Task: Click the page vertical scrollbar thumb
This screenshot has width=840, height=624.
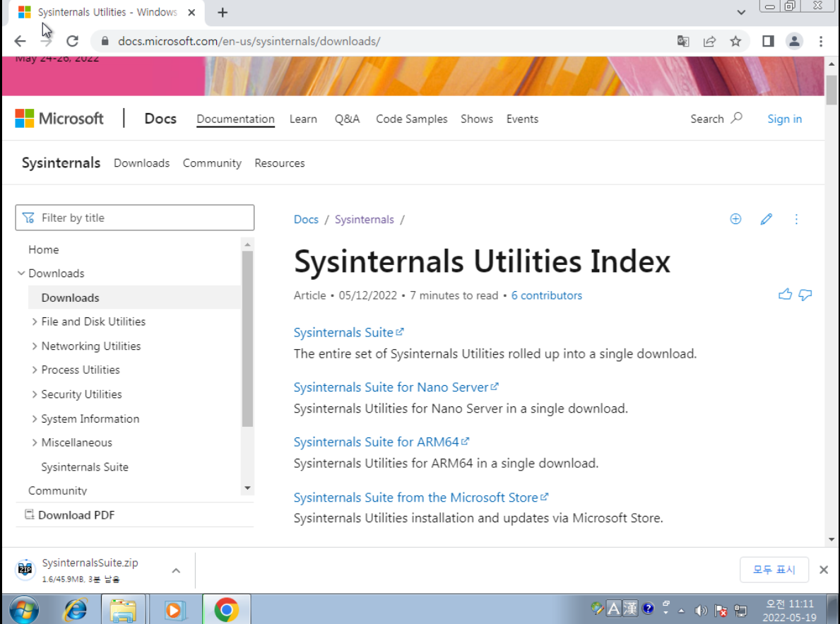Action: (x=831, y=90)
